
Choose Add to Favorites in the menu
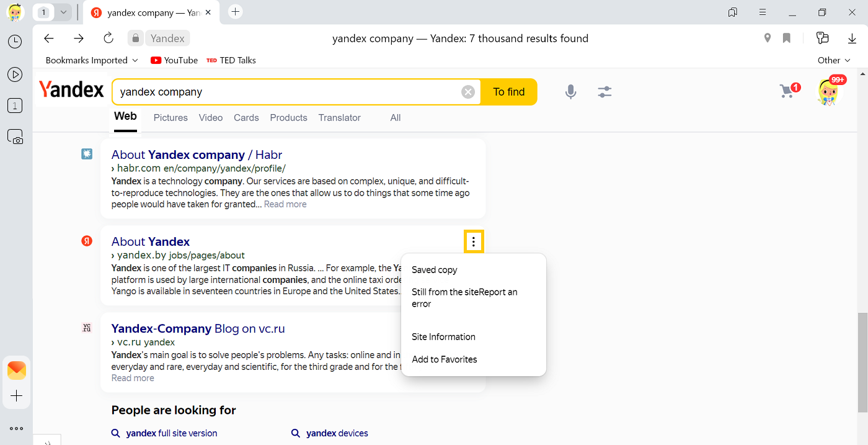coord(444,359)
